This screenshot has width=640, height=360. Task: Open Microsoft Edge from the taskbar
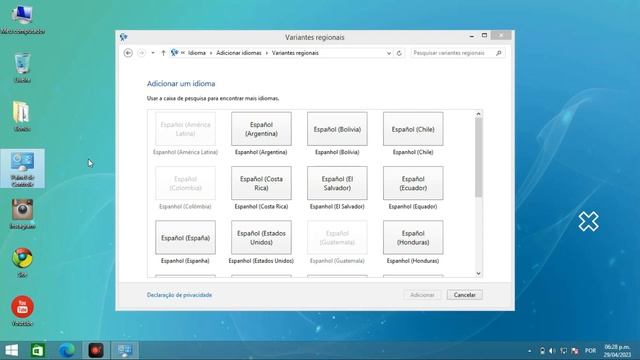point(67,351)
